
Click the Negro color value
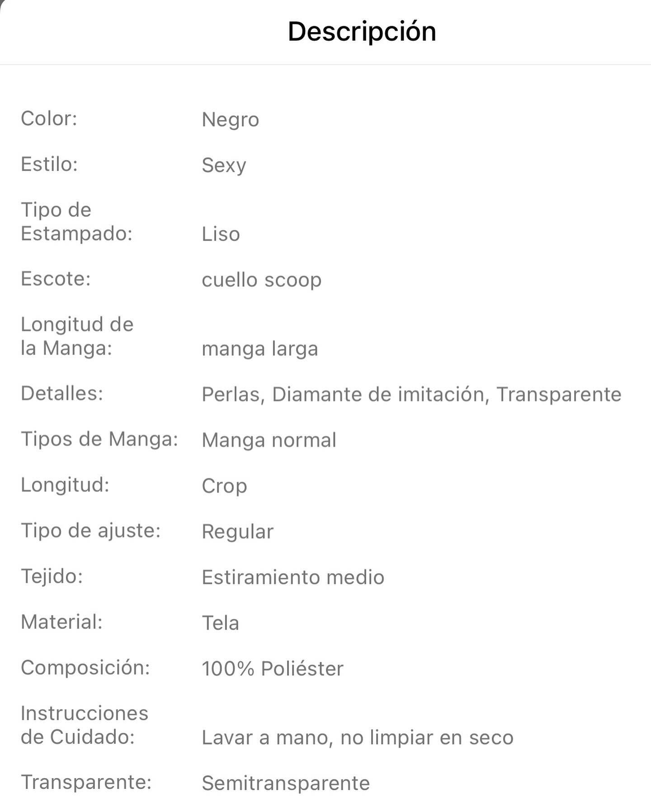(230, 120)
